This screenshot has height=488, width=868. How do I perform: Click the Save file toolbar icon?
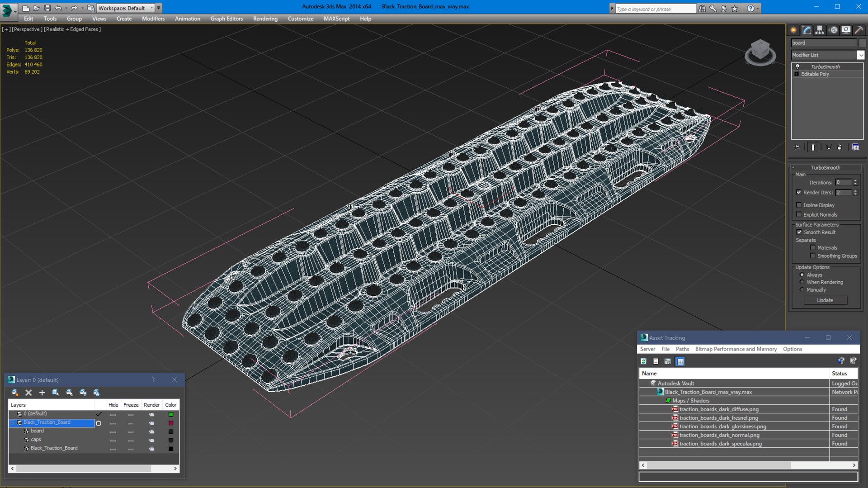click(x=47, y=8)
